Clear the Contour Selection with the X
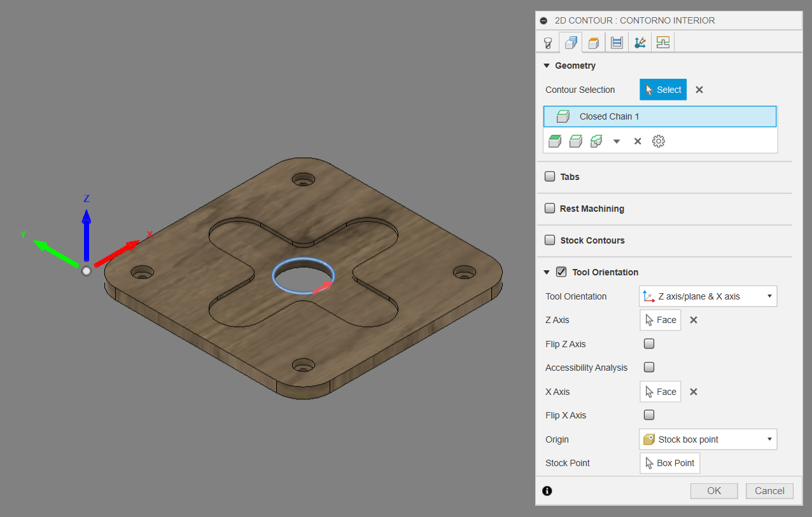 699,90
